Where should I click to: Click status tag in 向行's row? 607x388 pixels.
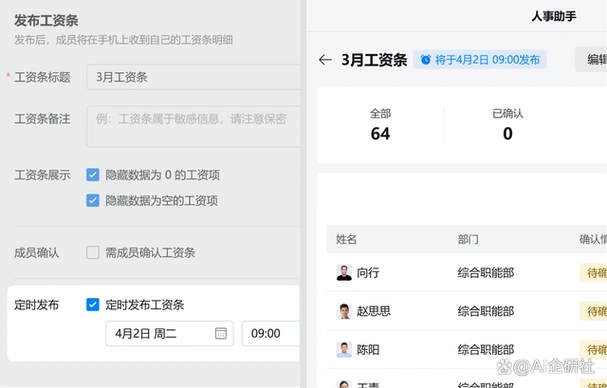(593, 273)
